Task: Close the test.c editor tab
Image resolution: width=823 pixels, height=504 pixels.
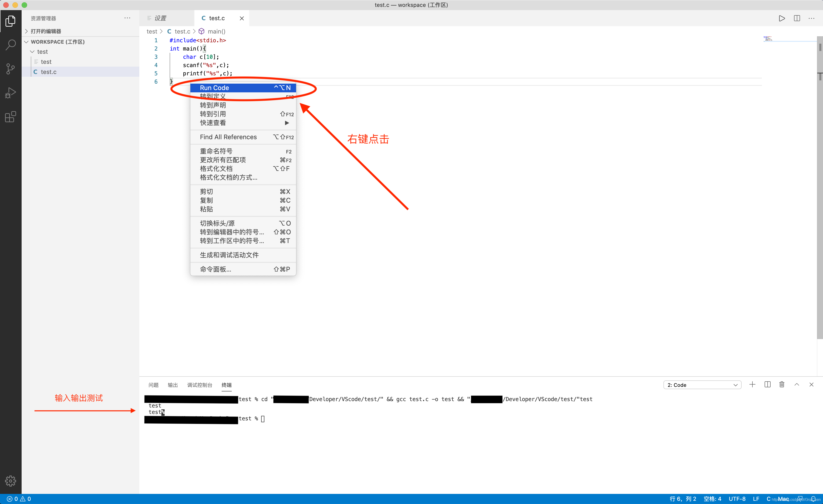Action: click(242, 18)
